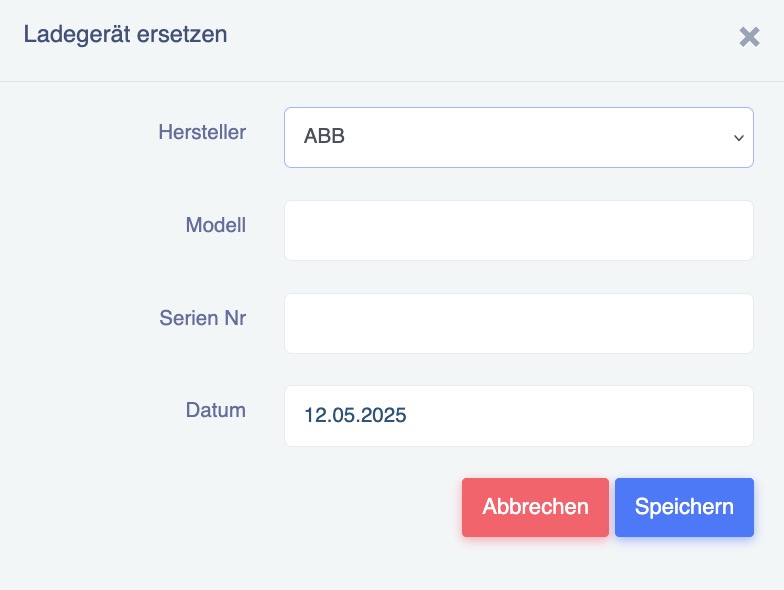
Task: Cancel with the Abbrechen button
Action: point(535,507)
